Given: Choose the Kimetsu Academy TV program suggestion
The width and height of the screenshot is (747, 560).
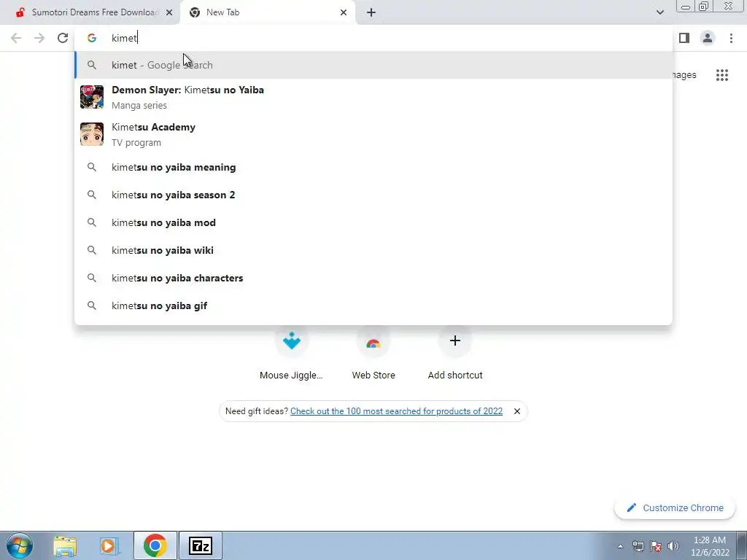Looking at the screenshot, I should (x=373, y=134).
